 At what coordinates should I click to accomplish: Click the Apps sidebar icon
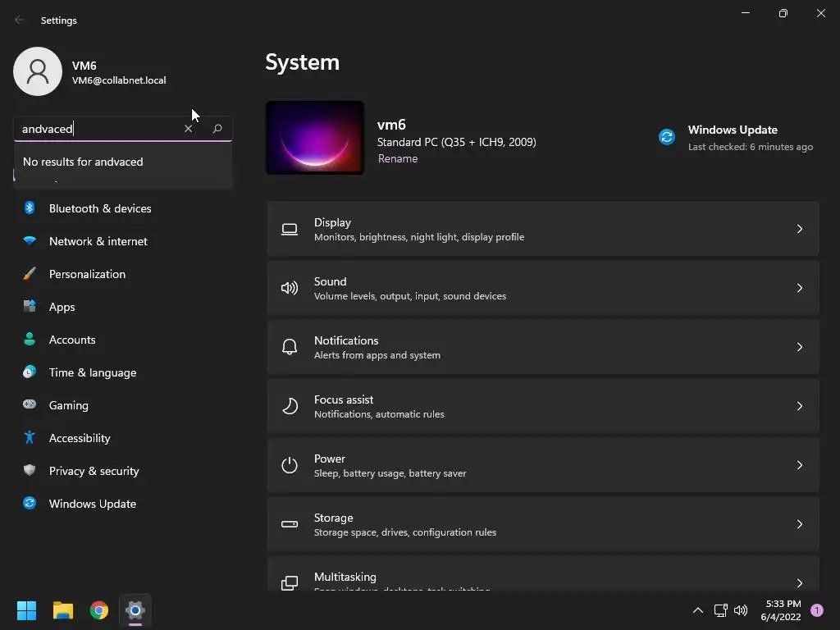30,307
